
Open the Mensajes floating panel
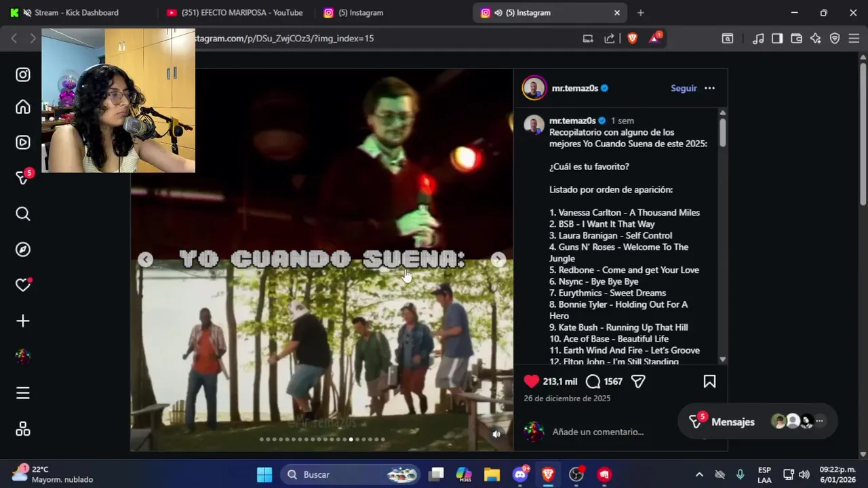coord(732,422)
